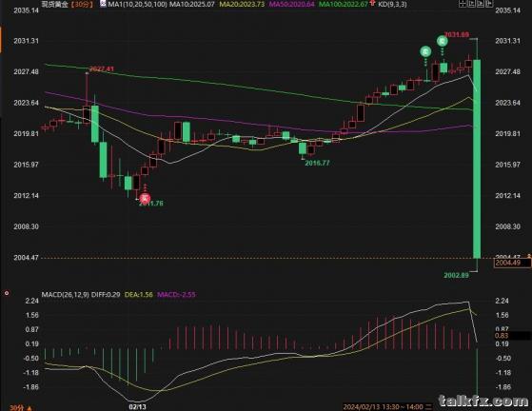Click the third chart-control icon in top-right toolbar
The height and width of the screenshot is (411, 532).
click(481, 4)
